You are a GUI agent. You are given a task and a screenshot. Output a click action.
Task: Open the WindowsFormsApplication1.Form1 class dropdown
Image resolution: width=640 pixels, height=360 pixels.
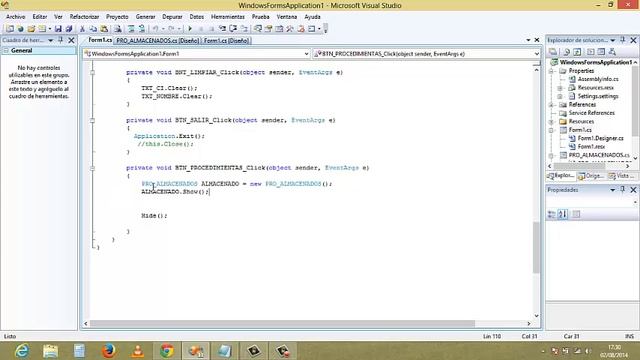tap(306, 54)
